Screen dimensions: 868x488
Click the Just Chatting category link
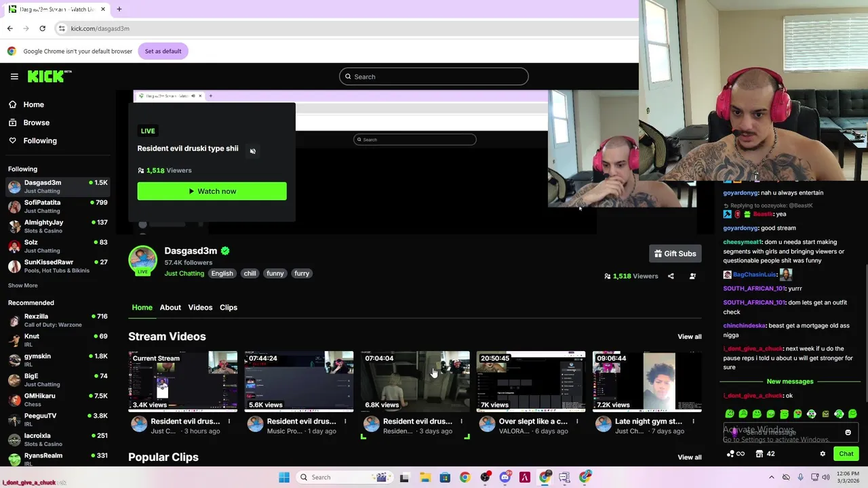coord(184,274)
